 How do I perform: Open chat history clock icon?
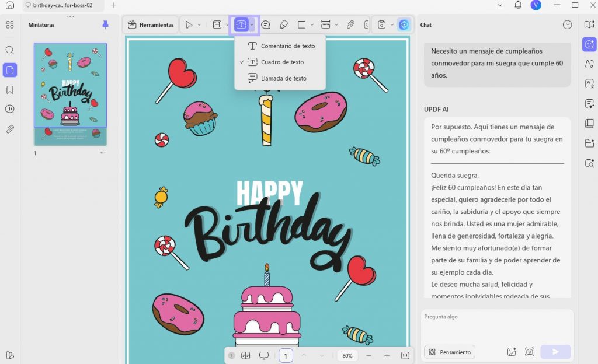tap(567, 24)
